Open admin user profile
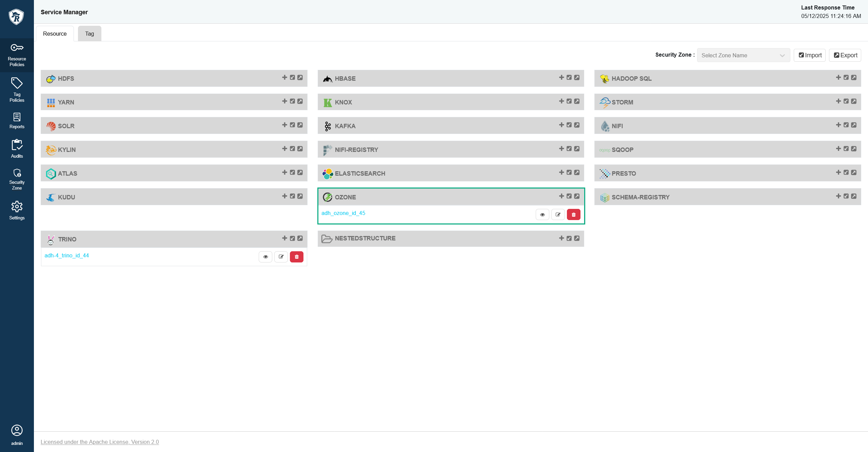Viewport: 868px width, 452px height. [17, 435]
